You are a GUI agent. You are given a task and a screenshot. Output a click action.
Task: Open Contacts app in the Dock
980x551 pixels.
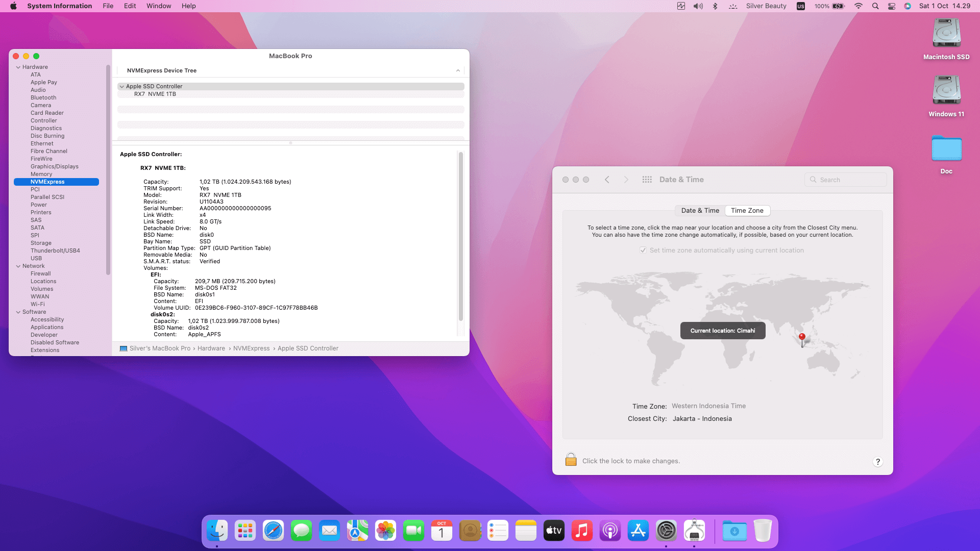pos(470,531)
